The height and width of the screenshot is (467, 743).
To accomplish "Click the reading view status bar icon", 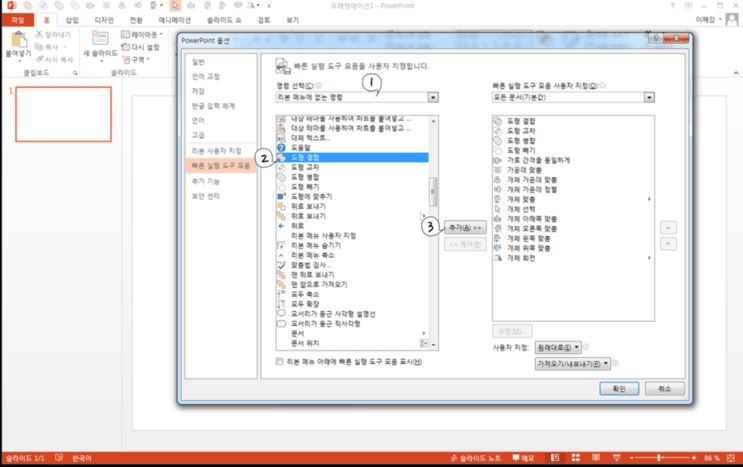I will click(596, 458).
